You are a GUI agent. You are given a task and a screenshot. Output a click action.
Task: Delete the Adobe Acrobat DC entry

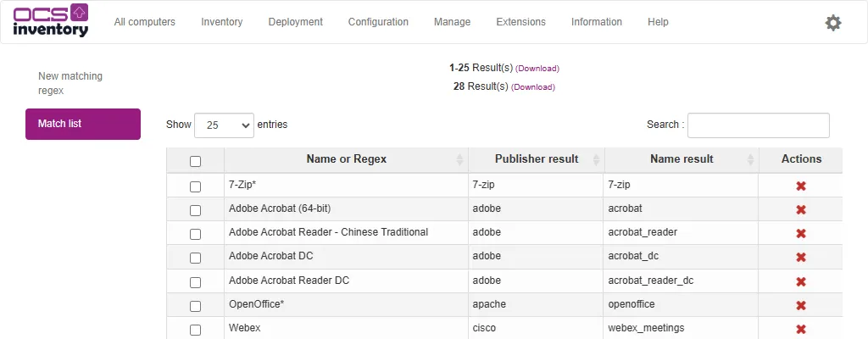click(800, 258)
